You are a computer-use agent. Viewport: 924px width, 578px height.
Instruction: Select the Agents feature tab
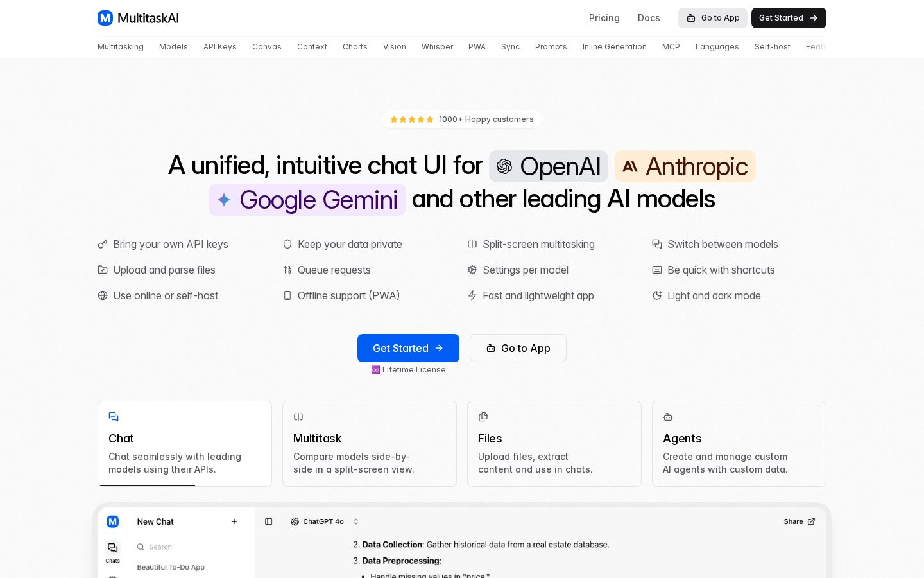point(739,444)
